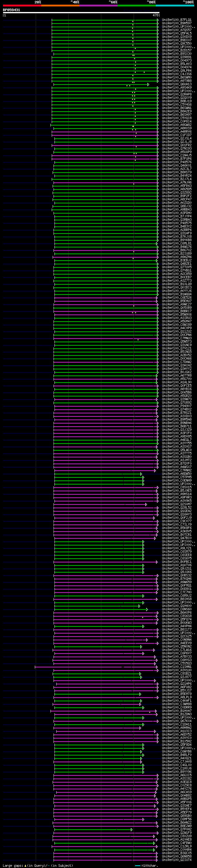Select the UniRef100_O04973 label
The height and width of the screenshot is (868, 197).
pyautogui.click(x=176, y=61)
